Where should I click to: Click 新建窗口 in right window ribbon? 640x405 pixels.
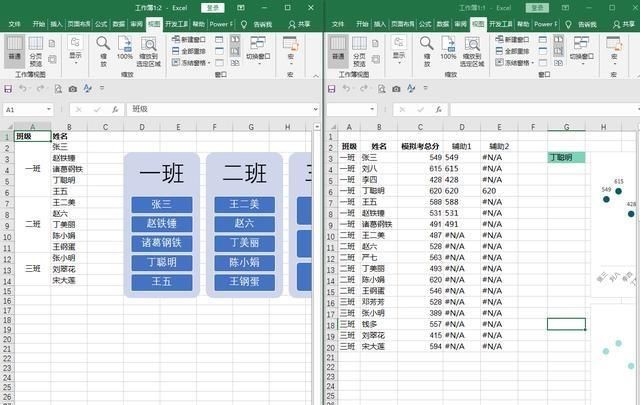coord(512,40)
